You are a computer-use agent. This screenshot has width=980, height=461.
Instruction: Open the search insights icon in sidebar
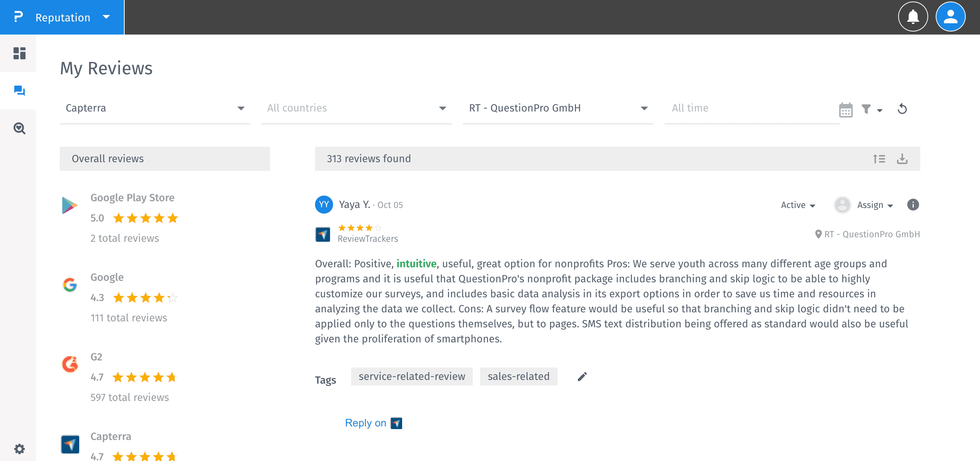(19, 128)
